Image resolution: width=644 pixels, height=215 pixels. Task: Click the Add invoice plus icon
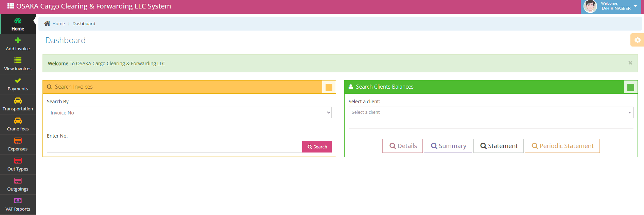tap(18, 40)
